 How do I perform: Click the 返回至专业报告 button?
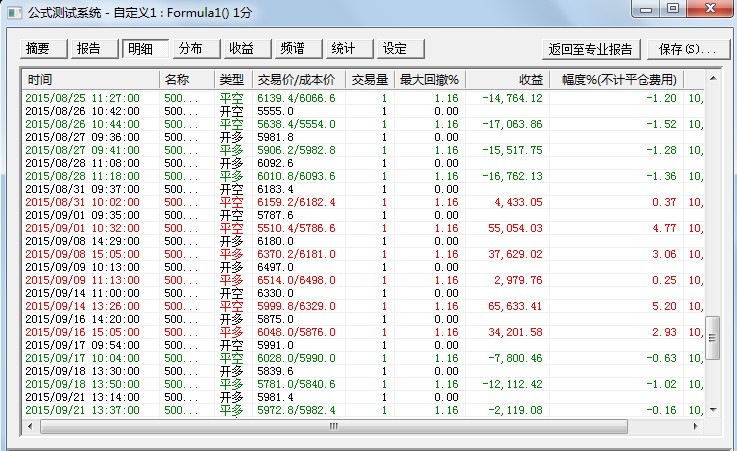[x=591, y=49]
